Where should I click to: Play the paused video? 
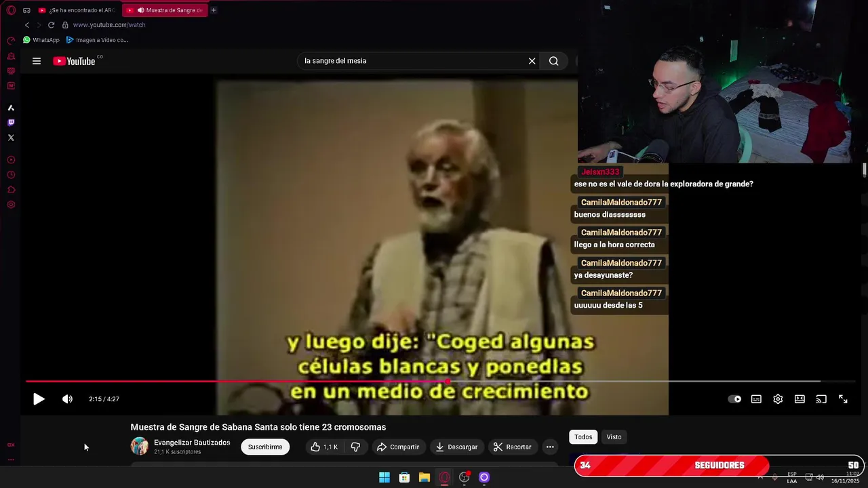(39, 399)
